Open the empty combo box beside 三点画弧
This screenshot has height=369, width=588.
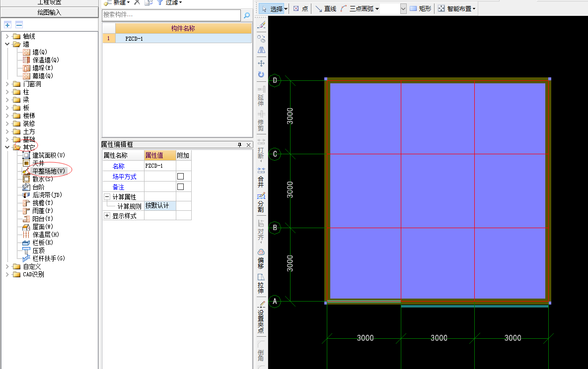[x=403, y=8]
